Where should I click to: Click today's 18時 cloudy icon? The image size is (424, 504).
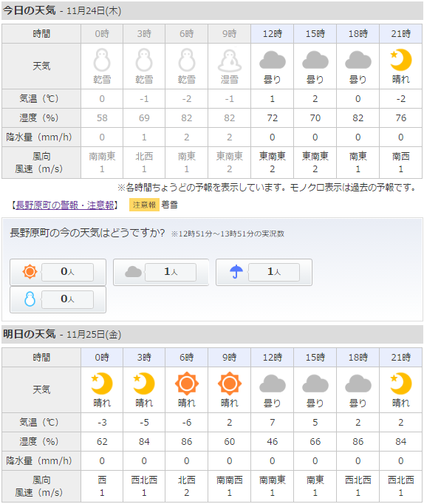[358, 60]
